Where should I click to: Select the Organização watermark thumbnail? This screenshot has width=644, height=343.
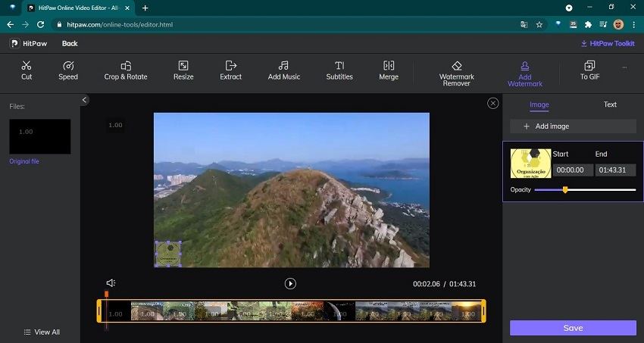[530, 164]
